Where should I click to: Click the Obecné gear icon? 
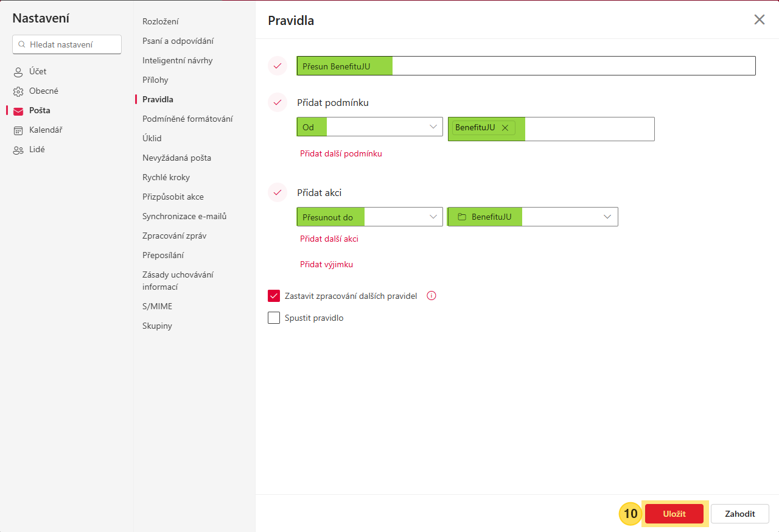18,91
